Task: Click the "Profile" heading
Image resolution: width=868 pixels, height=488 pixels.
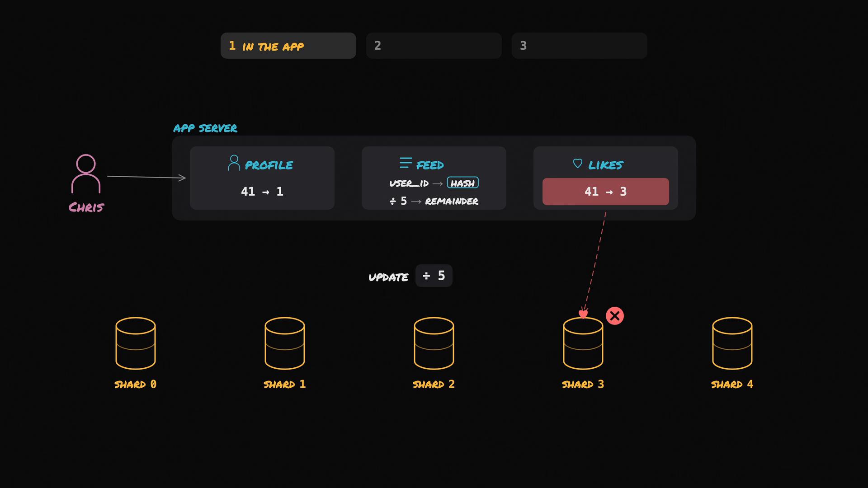Action: click(x=269, y=165)
